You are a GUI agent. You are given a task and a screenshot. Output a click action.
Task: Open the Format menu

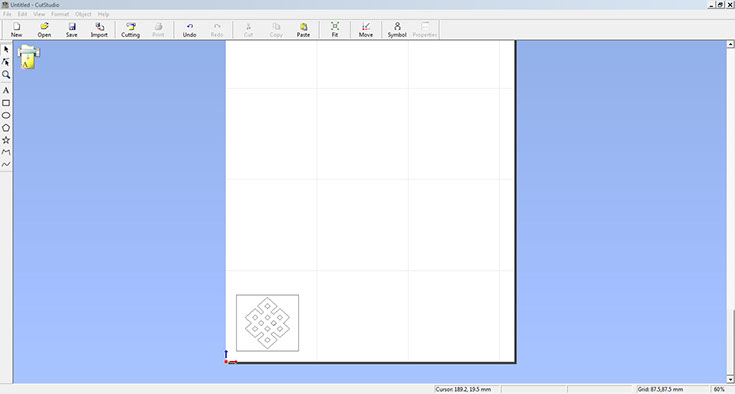[60, 14]
